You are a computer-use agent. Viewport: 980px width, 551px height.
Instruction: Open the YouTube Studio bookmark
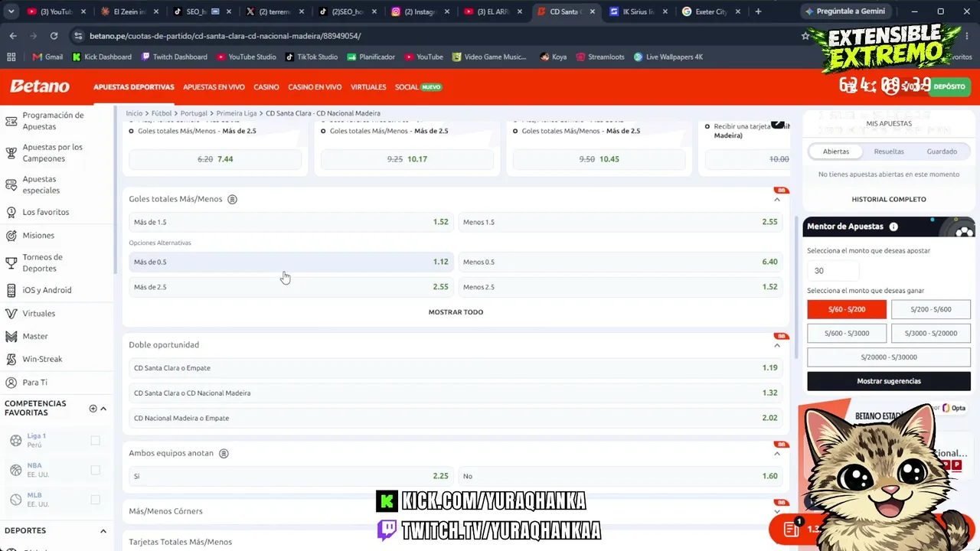coord(246,57)
